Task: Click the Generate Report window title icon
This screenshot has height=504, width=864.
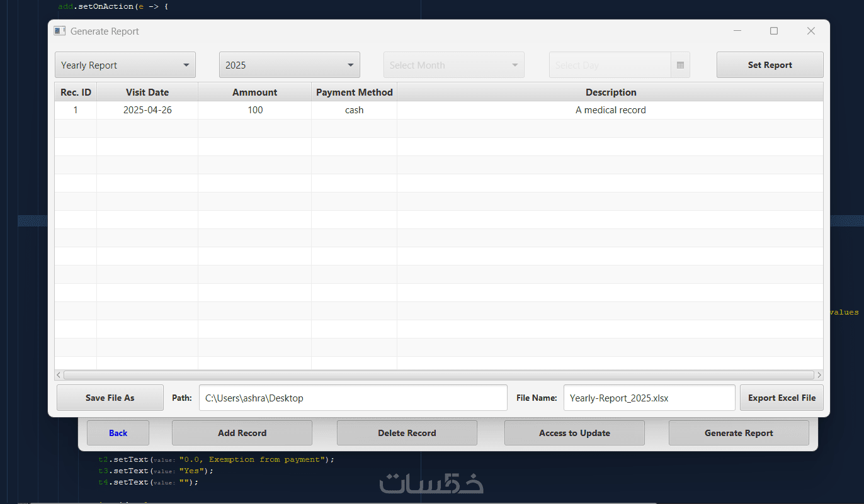Action: (x=59, y=31)
